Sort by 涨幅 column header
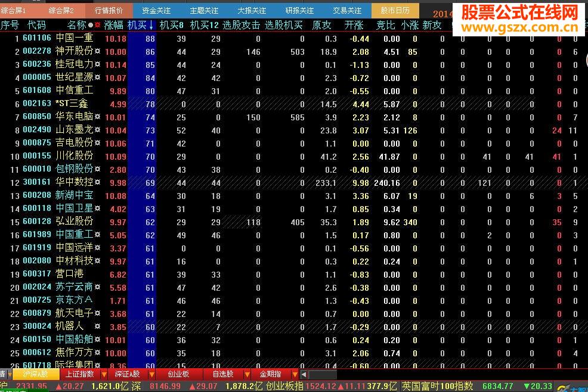 [114, 25]
